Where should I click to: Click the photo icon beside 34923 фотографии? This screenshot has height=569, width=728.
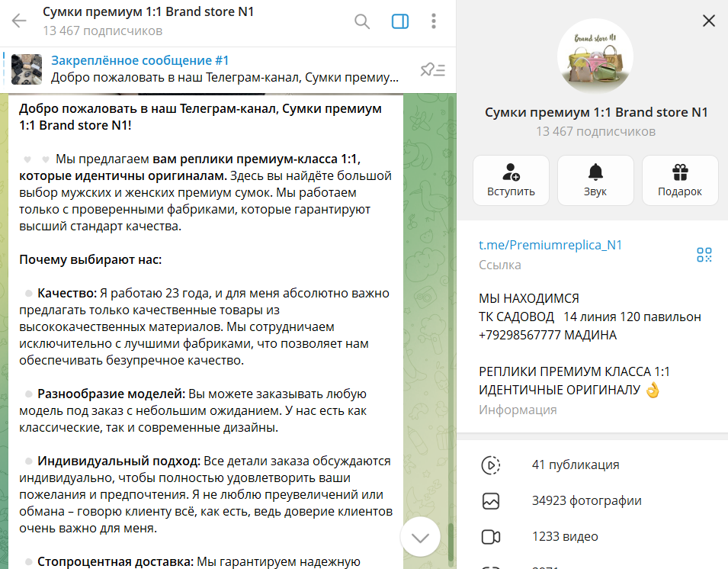(491, 500)
